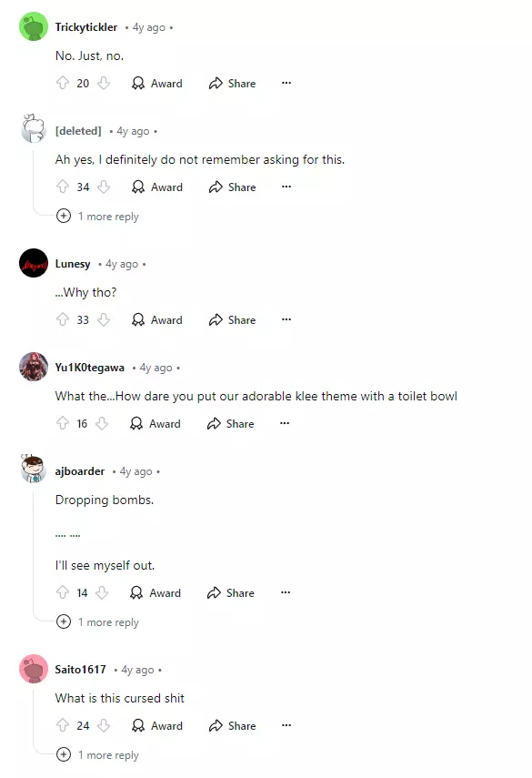
Task: Open Lunesy's profile via username
Action: (x=73, y=264)
